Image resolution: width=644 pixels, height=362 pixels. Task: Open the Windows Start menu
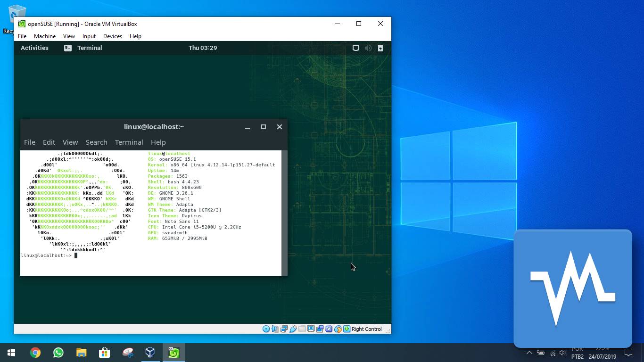pyautogui.click(x=11, y=353)
